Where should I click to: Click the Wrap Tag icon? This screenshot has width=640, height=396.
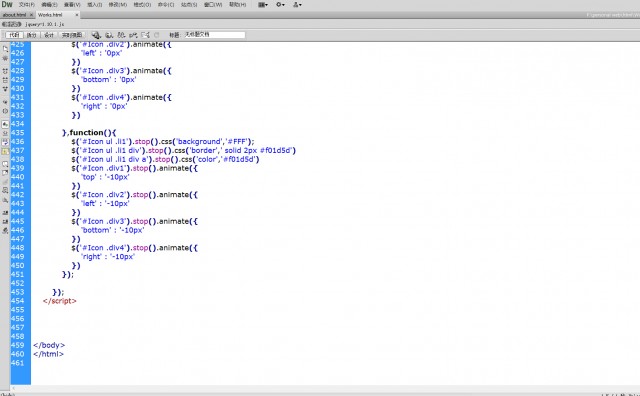[5, 182]
